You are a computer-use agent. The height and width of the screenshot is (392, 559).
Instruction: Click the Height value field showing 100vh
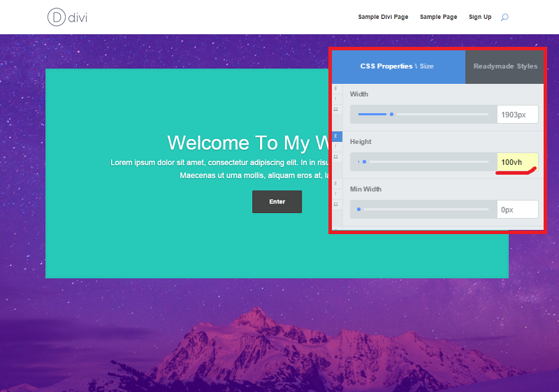coord(517,162)
